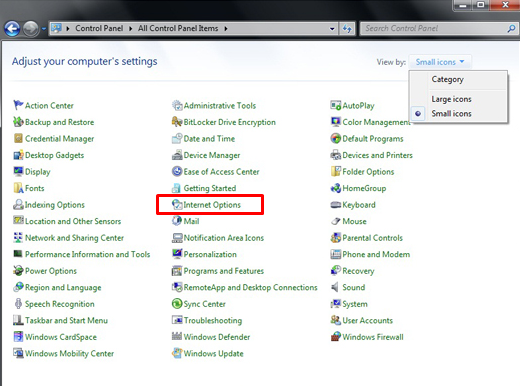Expand the arrow before Control Panel breadcrumb
This screenshot has width=520, height=386.
click(x=68, y=29)
